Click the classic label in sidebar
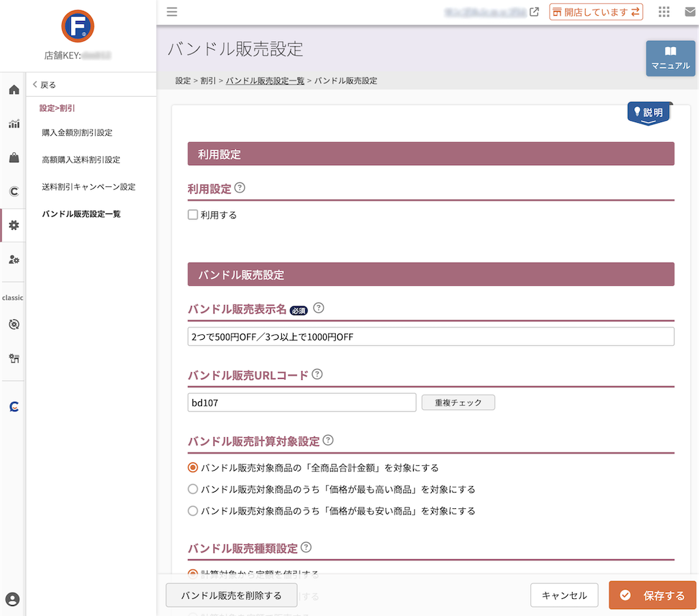This screenshot has width=699, height=616. [12, 297]
